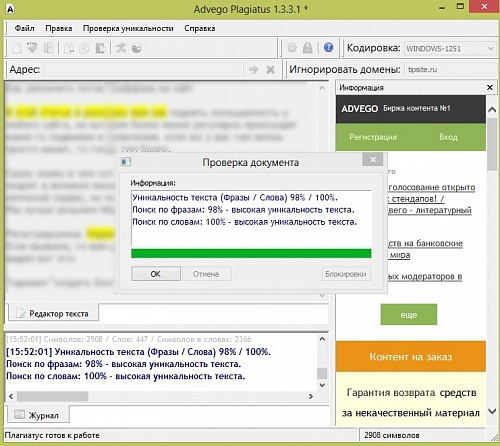Open the стендапов! / link
The width and height of the screenshot is (500, 446).
(416, 199)
